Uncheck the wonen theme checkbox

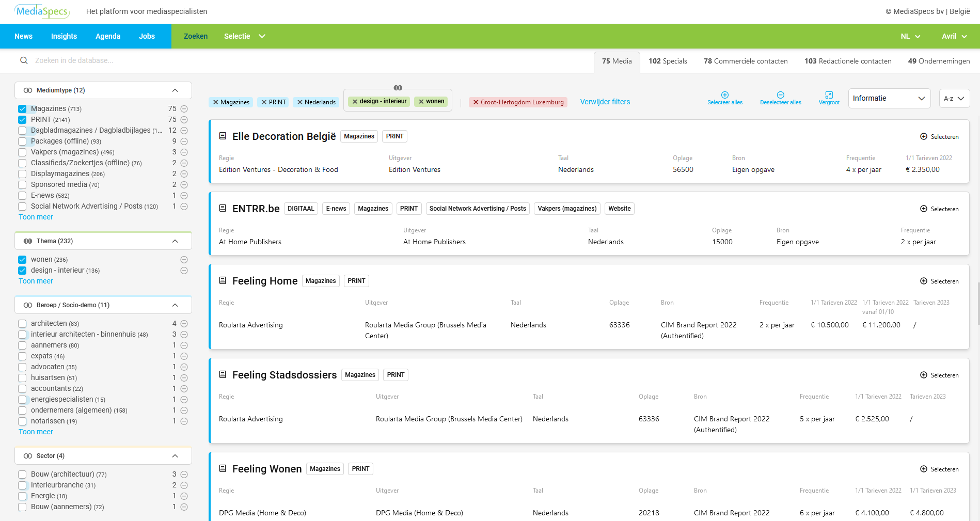tap(22, 260)
